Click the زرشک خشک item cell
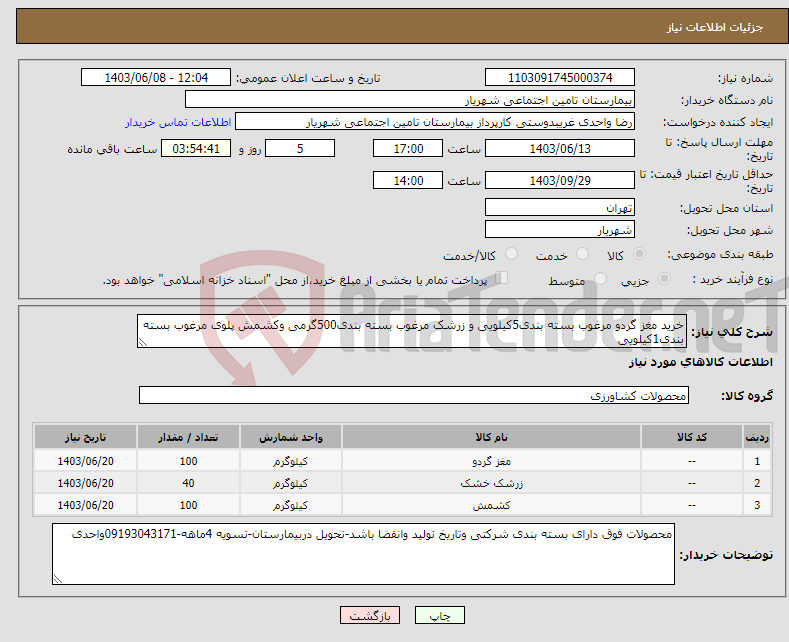This screenshot has height=642, width=789. pos(491,483)
